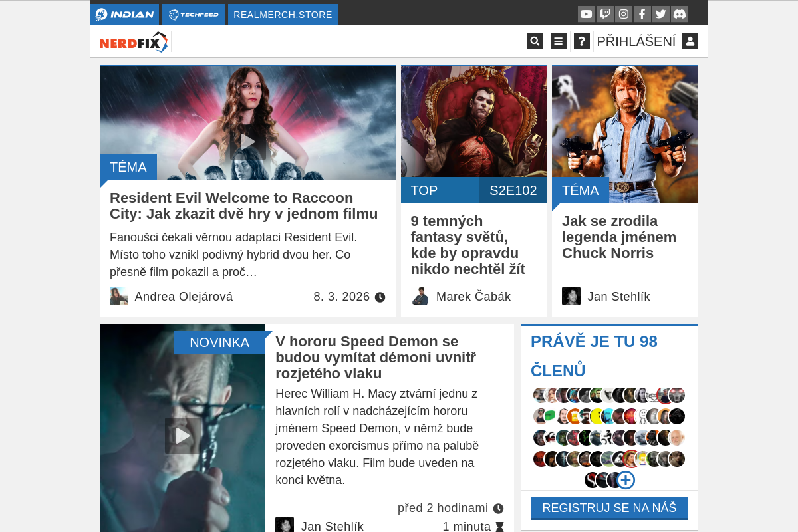Click the S2E102 episode label
Image resolution: width=798 pixels, height=532 pixels.
pos(513,190)
